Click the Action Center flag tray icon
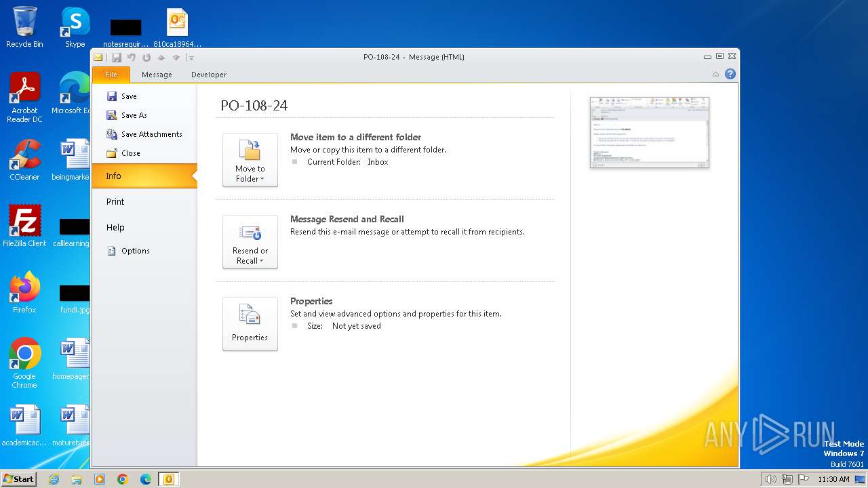 coord(803,479)
